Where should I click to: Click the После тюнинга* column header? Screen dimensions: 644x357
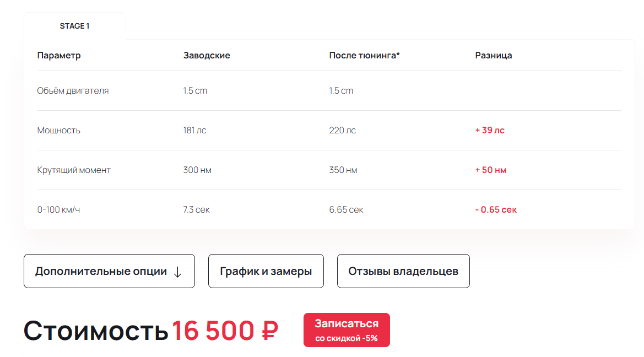364,56
